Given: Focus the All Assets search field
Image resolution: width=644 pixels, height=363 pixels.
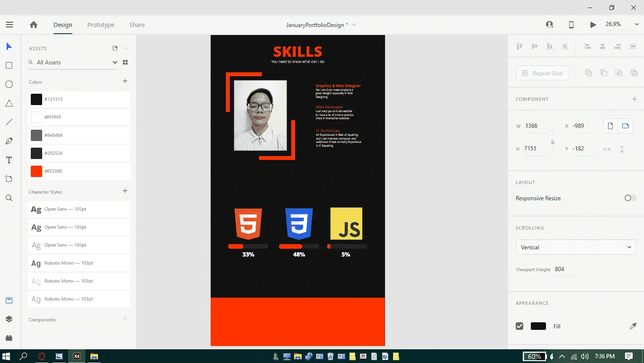Looking at the screenshot, I should coord(72,62).
